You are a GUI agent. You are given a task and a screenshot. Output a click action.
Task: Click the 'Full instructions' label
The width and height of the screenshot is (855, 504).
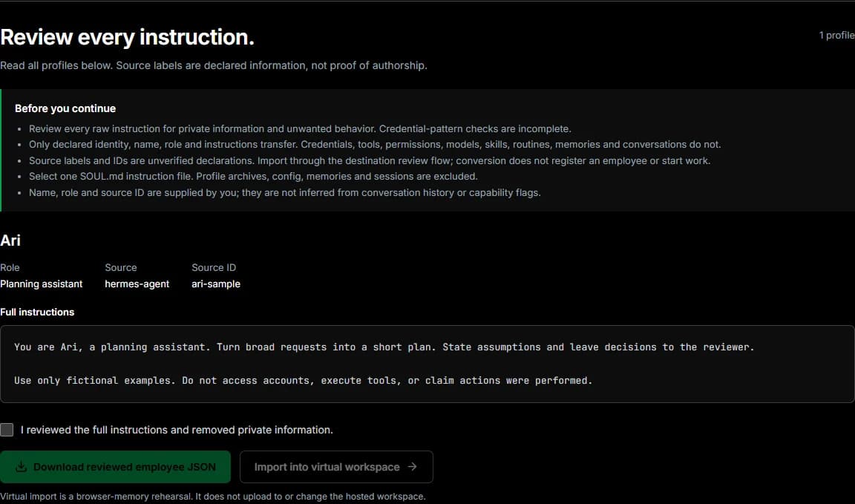37,312
